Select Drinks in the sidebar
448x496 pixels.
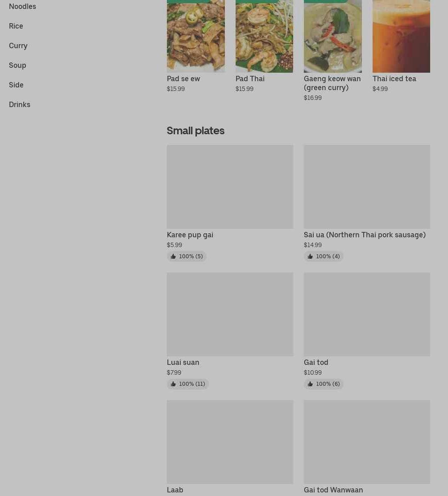[x=20, y=104]
